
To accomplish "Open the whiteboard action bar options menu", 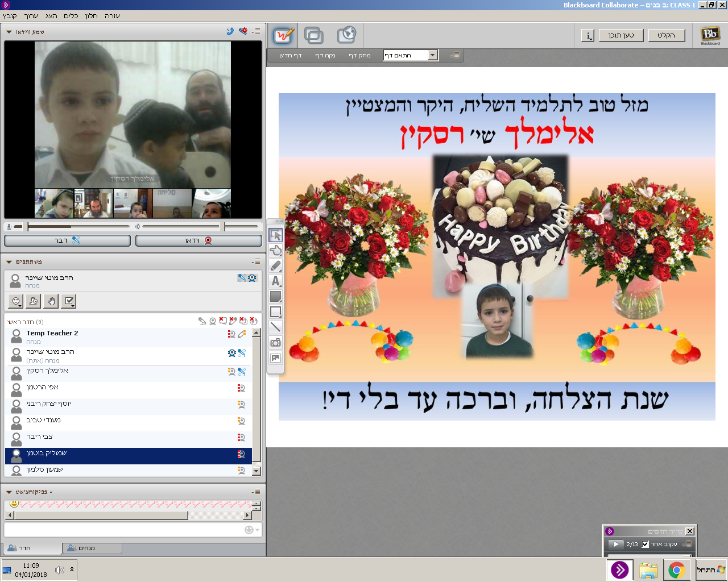I will [x=455, y=55].
